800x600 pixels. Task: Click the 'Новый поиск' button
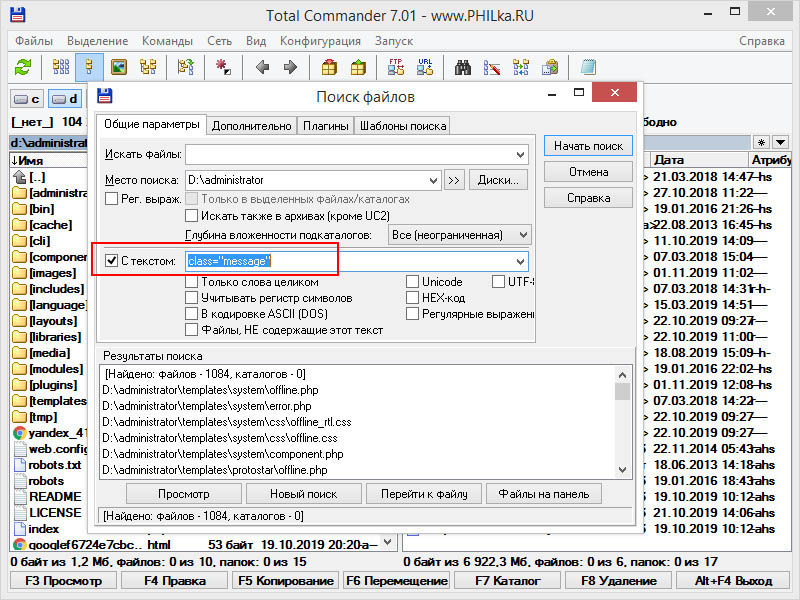304,494
